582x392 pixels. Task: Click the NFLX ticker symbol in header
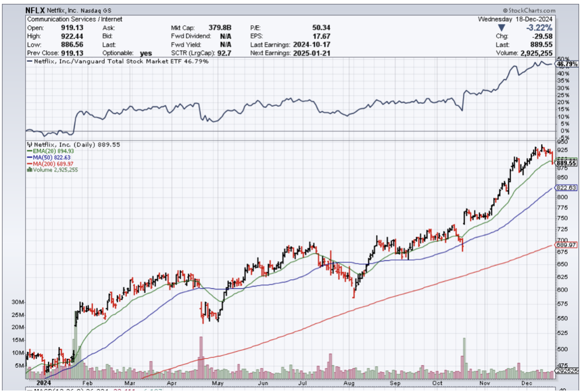coord(35,10)
